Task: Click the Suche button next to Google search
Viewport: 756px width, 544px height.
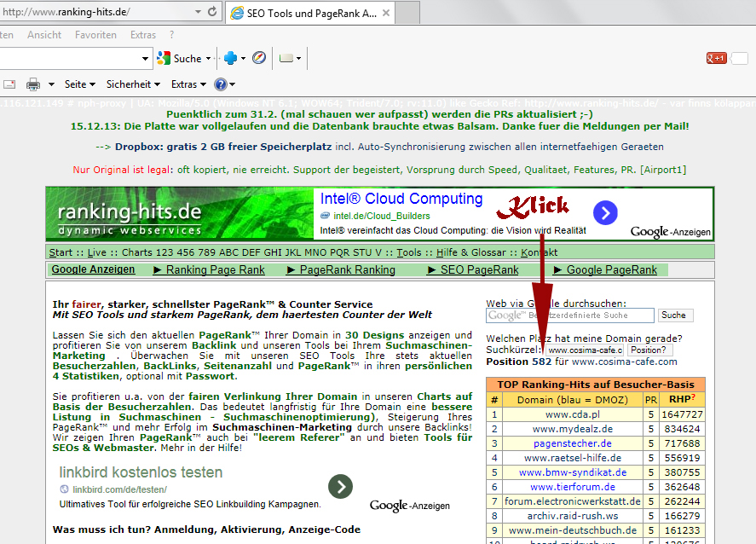Action: (x=672, y=315)
